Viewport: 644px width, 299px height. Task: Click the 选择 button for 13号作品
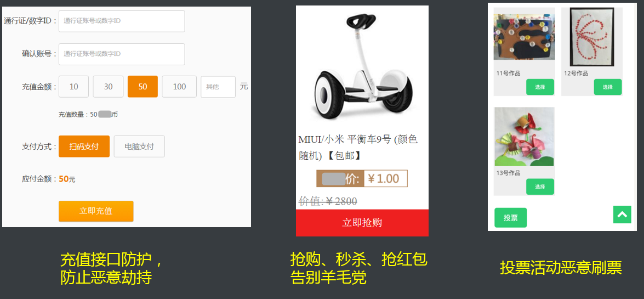point(540,187)
